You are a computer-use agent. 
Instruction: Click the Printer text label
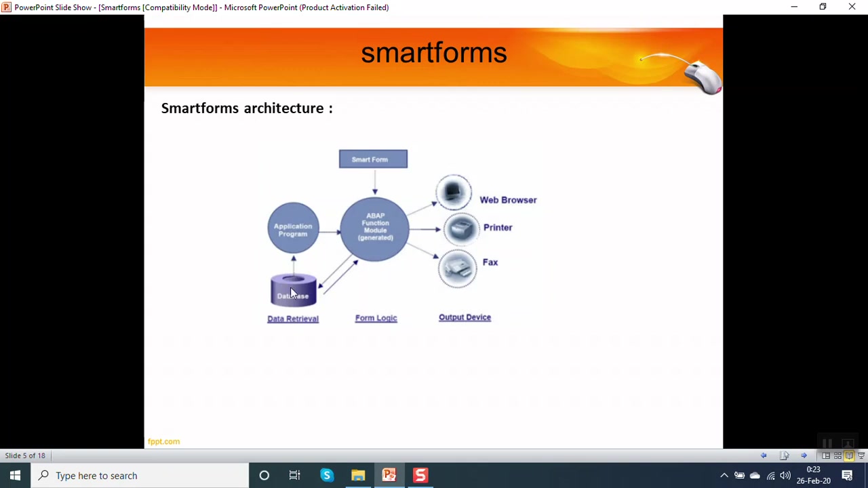coord(498,228)
